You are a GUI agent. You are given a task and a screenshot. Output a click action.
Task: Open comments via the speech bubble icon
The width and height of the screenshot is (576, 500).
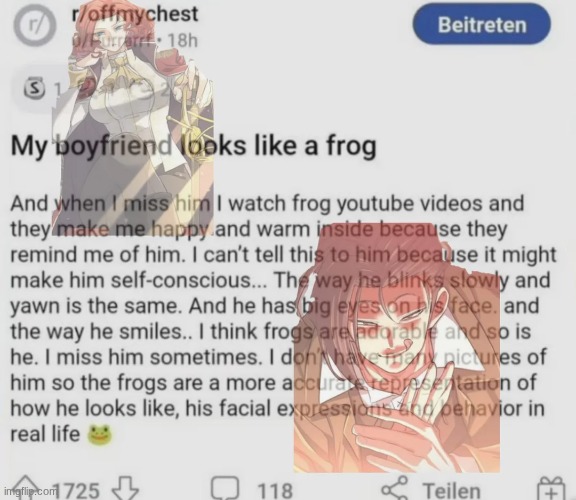[226, 489]
